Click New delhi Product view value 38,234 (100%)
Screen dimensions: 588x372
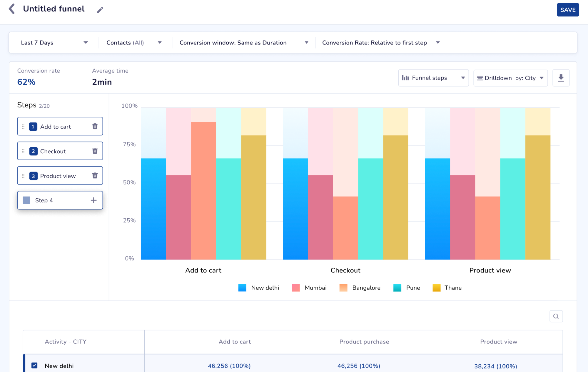click(496, 366)
